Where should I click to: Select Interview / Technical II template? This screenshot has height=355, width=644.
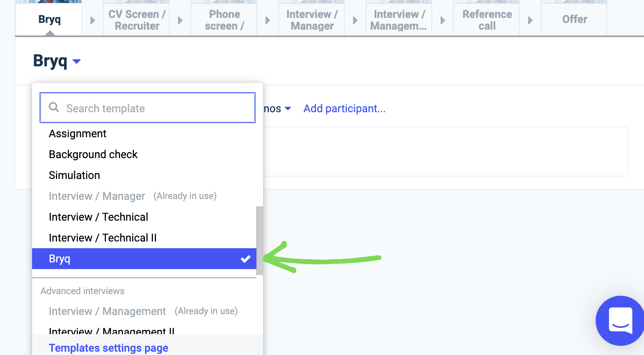coord(103,238)
